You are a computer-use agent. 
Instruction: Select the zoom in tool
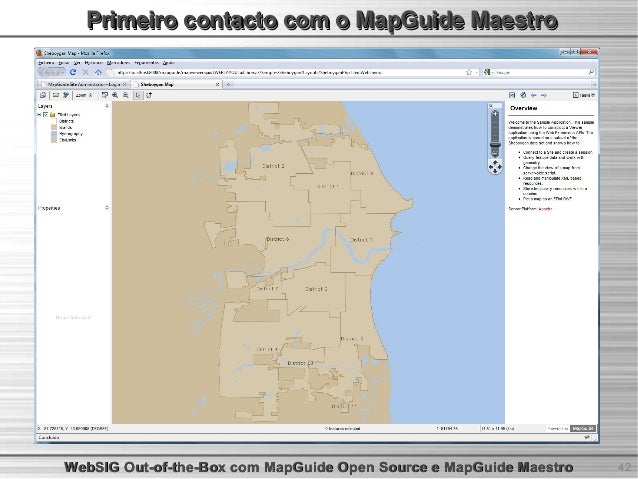click(x=115, y=95)
